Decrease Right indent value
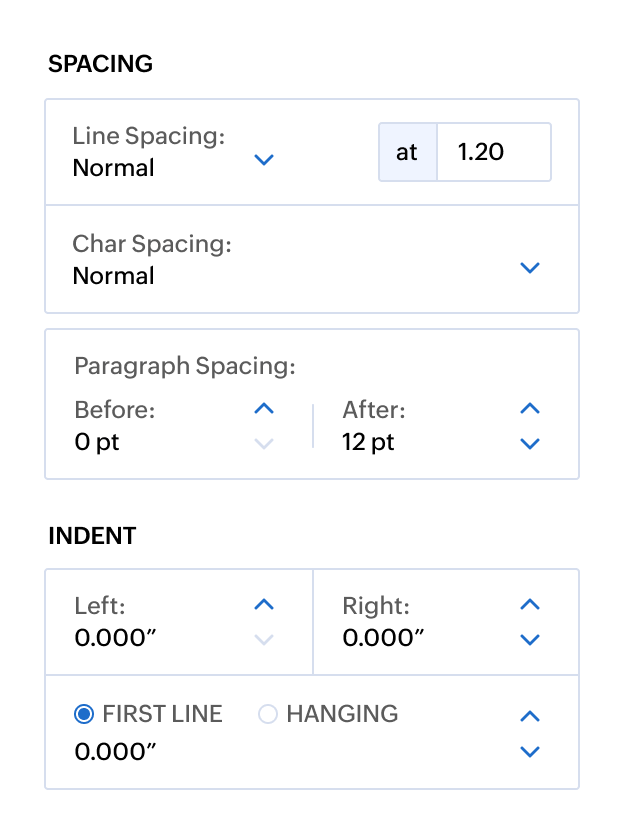The image size is (622, 834). coord(531,640)
